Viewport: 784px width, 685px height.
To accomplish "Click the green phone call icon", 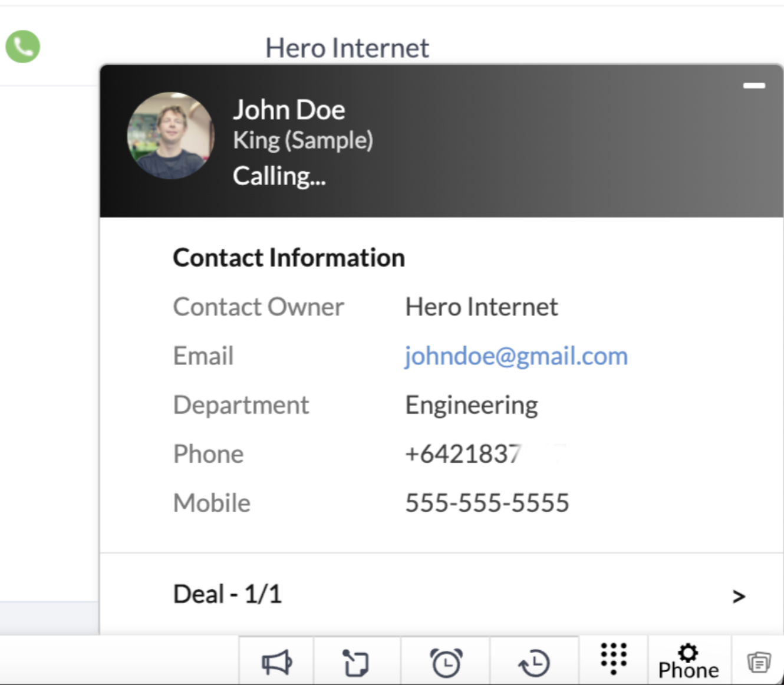I will click(22, 47).
